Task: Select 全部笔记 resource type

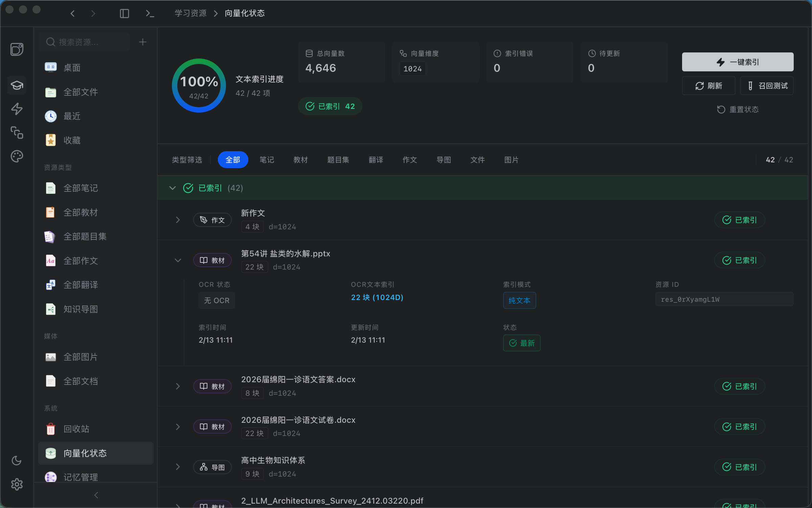Action: click(96, 188)
